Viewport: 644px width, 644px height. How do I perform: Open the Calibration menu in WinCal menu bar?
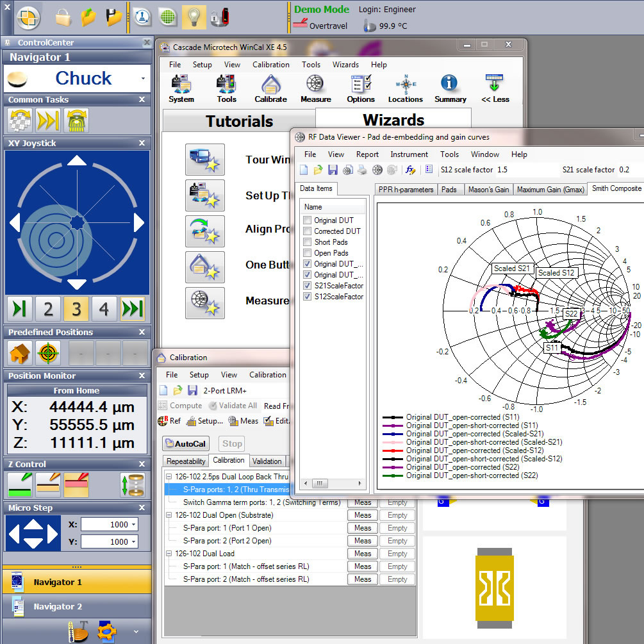pos(271,65)
